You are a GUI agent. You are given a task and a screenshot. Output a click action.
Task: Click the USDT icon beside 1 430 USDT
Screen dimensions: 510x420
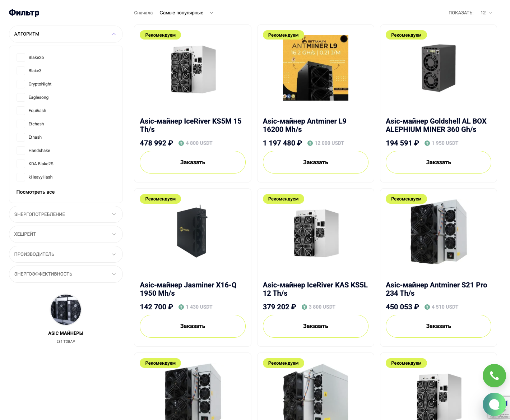tap(181, 307)
